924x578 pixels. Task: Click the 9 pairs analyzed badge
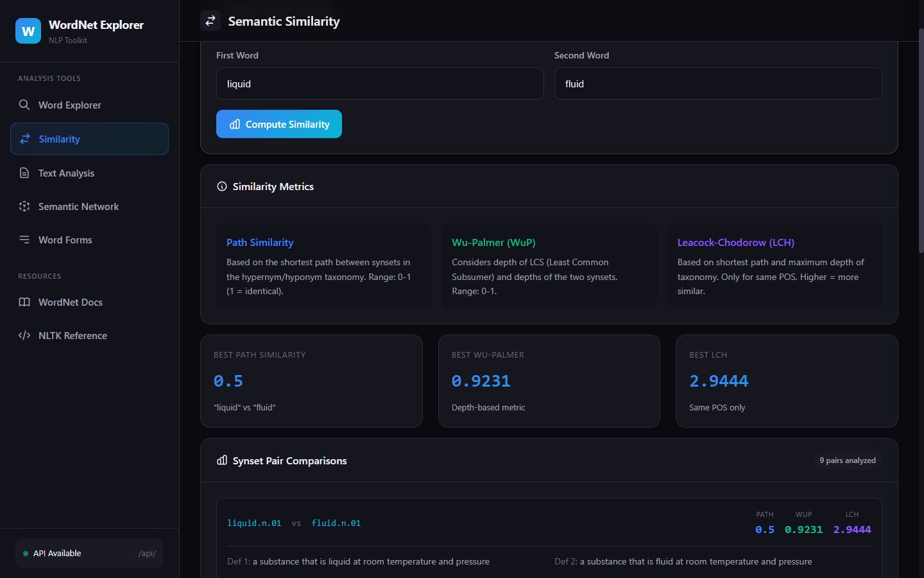848,460
